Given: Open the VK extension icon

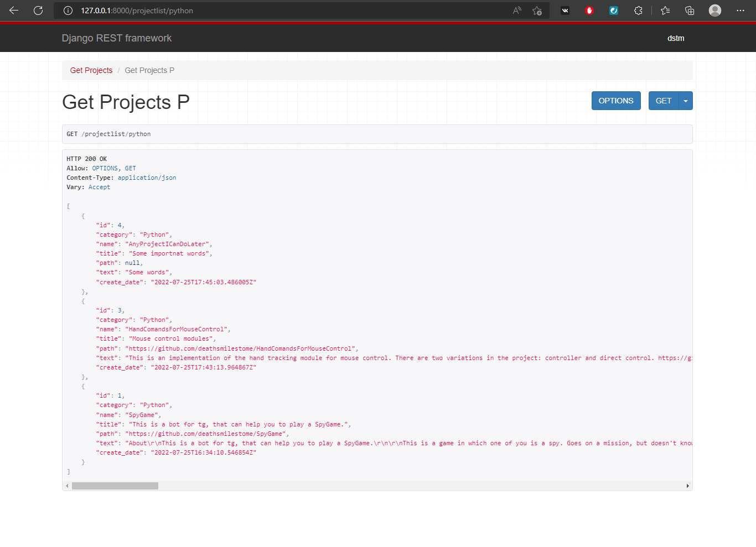Looking at the screenshot, I should pos(565,11).
